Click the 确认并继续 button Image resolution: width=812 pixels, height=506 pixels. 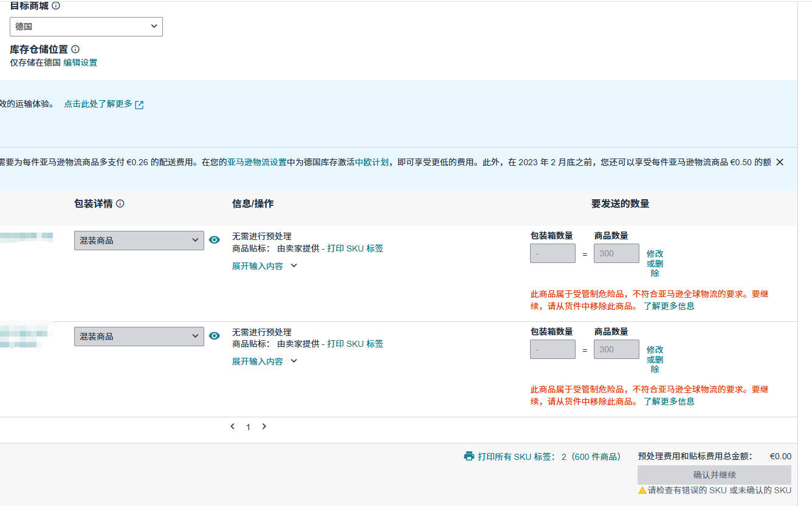click(714, 475)
